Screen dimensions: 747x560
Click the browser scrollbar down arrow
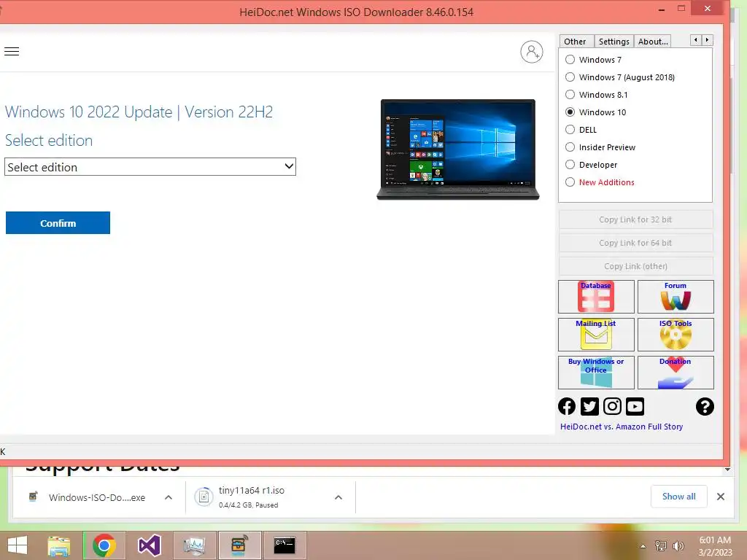727,470
